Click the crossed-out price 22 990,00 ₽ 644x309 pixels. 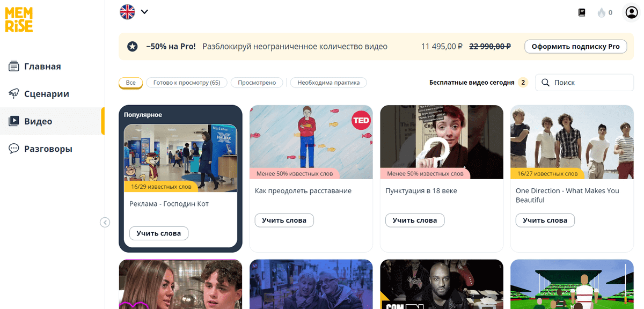point(489,47)
